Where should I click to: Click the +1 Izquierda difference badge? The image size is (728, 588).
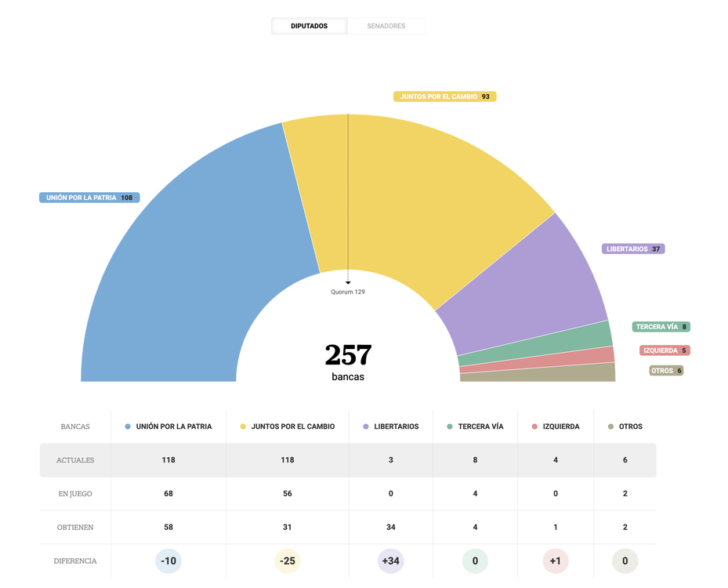click(x=556, y=561)
